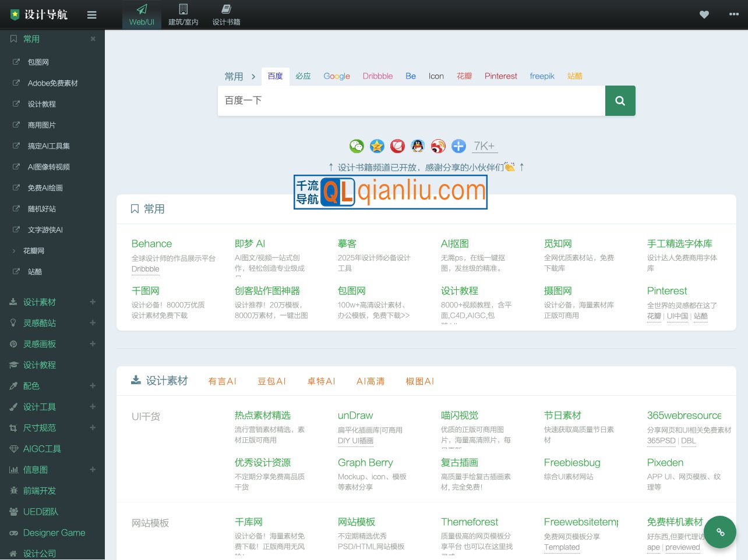Switch to the 设计书籍 channel tab
This screenshot has width=748, height=560.
pos(226,15)
